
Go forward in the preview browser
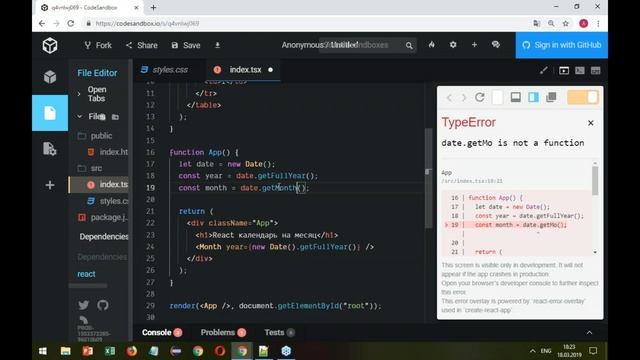[x=464, y=98]
